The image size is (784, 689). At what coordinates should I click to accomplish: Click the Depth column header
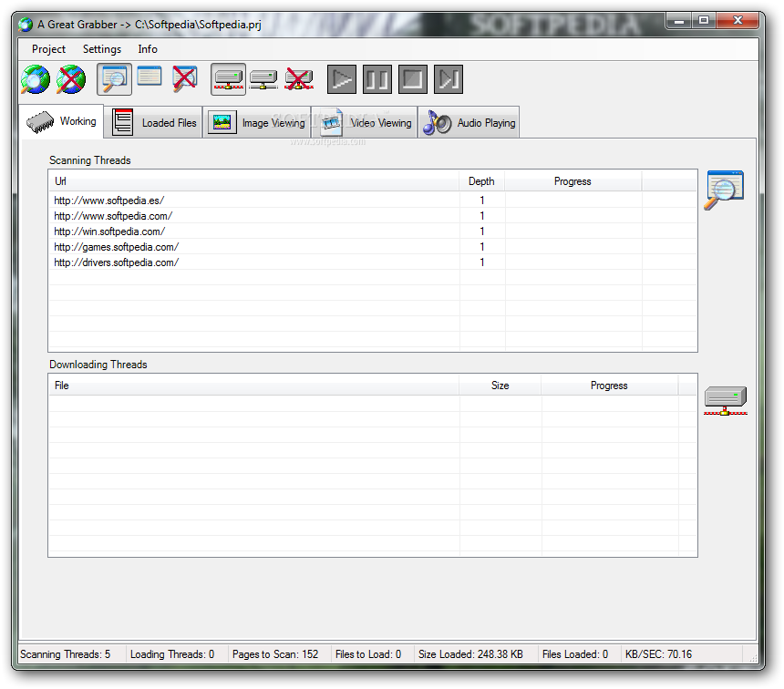point(481,181)
